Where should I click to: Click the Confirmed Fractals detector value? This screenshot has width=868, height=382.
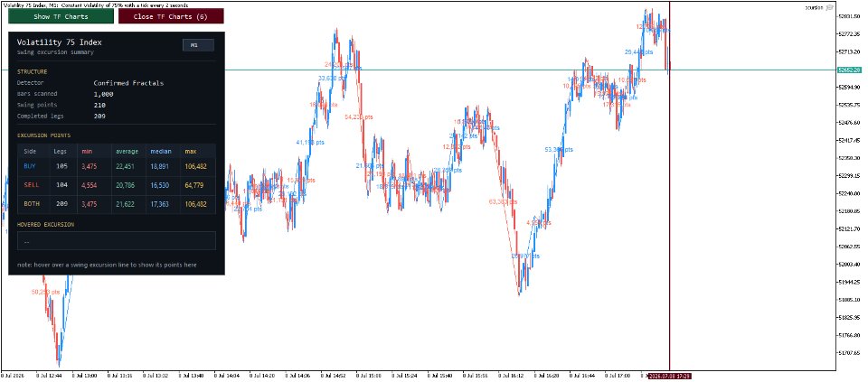pyautogui.click(x=128, y=83)
